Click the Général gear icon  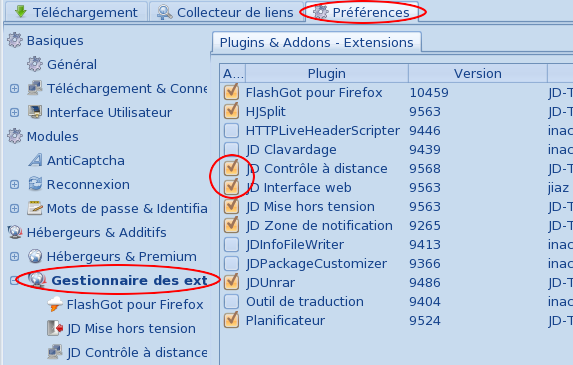pyautogui.click(x=35, y=64)
